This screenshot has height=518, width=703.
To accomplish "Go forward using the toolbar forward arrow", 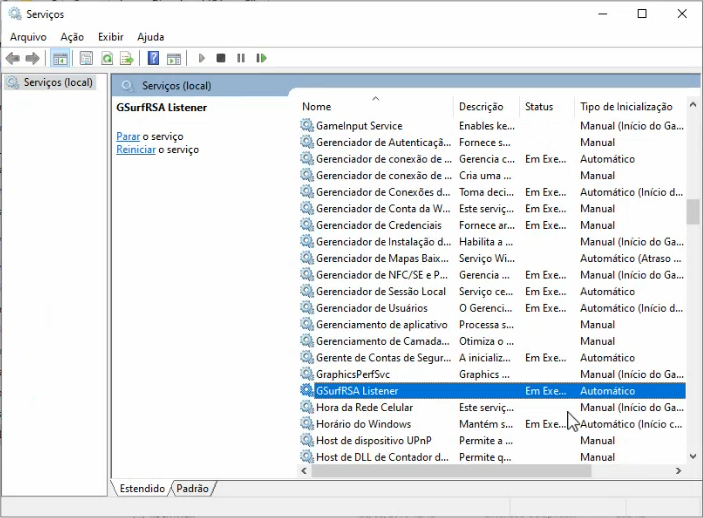I will coord(32,58).
